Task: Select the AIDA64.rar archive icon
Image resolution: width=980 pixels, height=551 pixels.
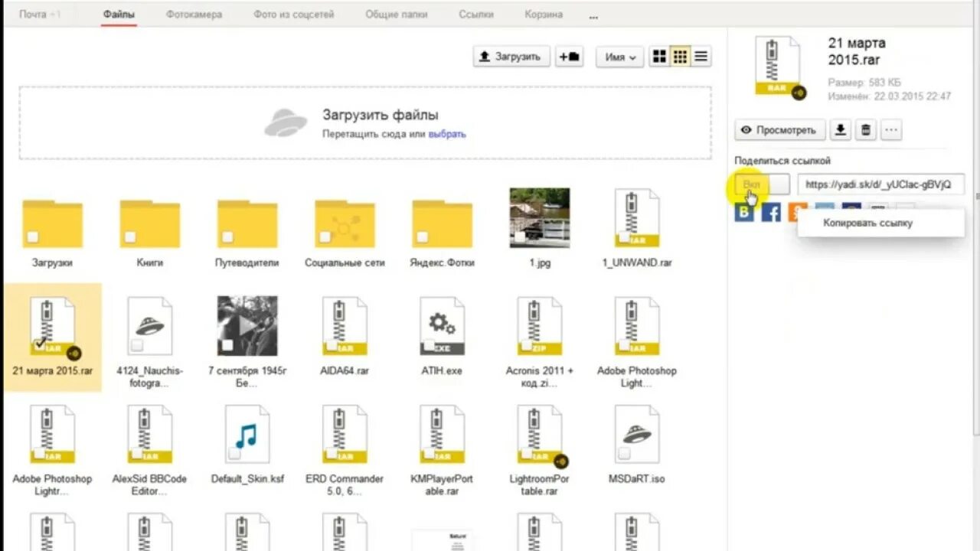Action: (x=345, y=327)
